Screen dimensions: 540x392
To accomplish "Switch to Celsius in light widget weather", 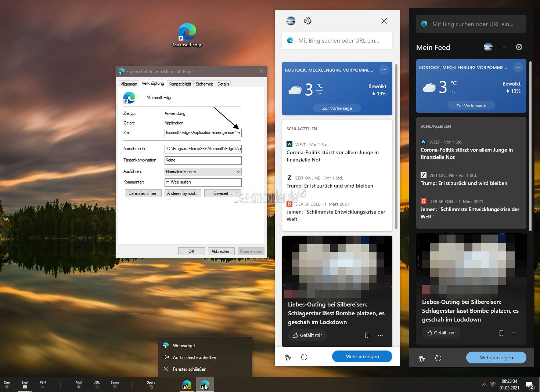I will coord(320,86).
